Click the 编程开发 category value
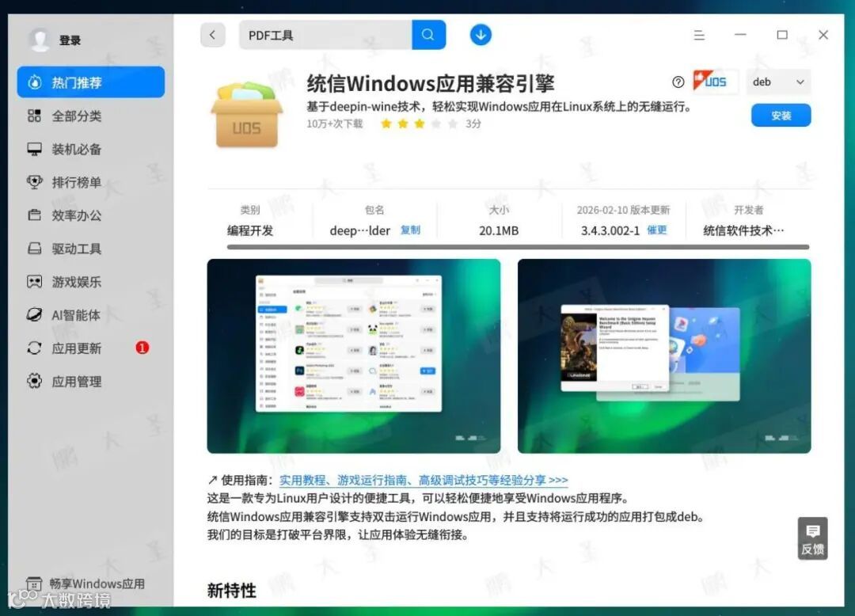Image resolution: width=855 pixels, height=616 pixels. point(250,230)
